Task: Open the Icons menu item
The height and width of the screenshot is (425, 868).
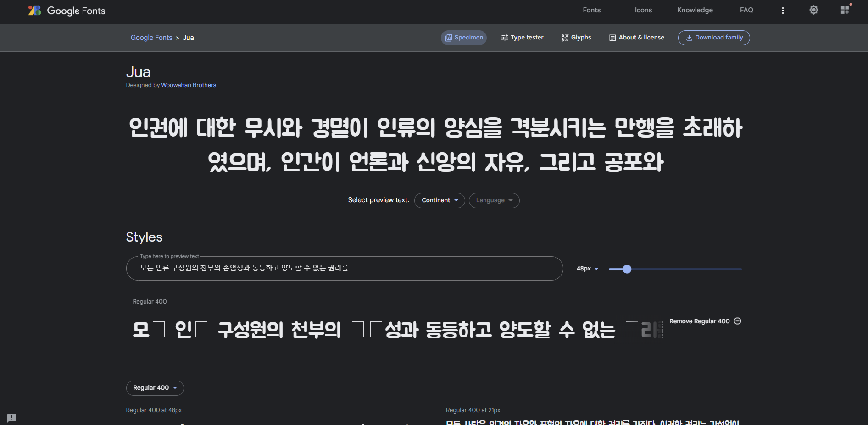Action: 643,10
